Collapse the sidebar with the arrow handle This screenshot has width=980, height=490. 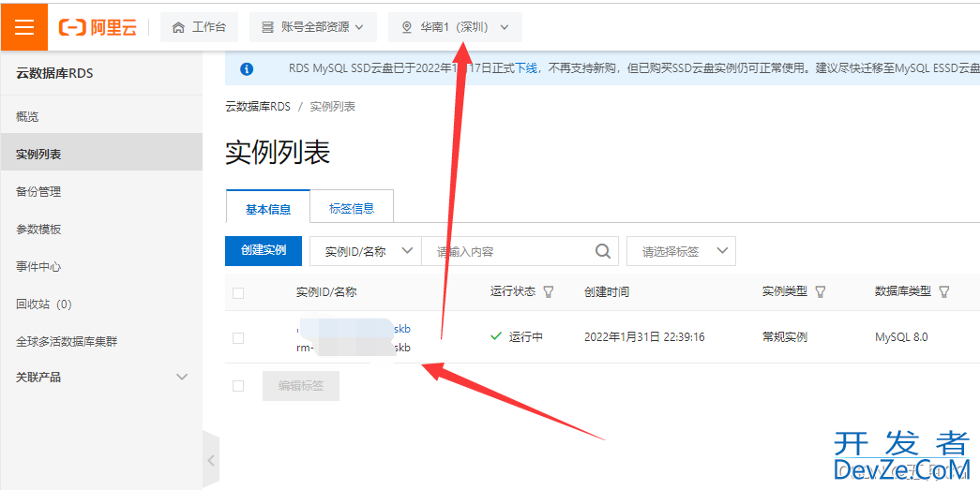point(211,461)
